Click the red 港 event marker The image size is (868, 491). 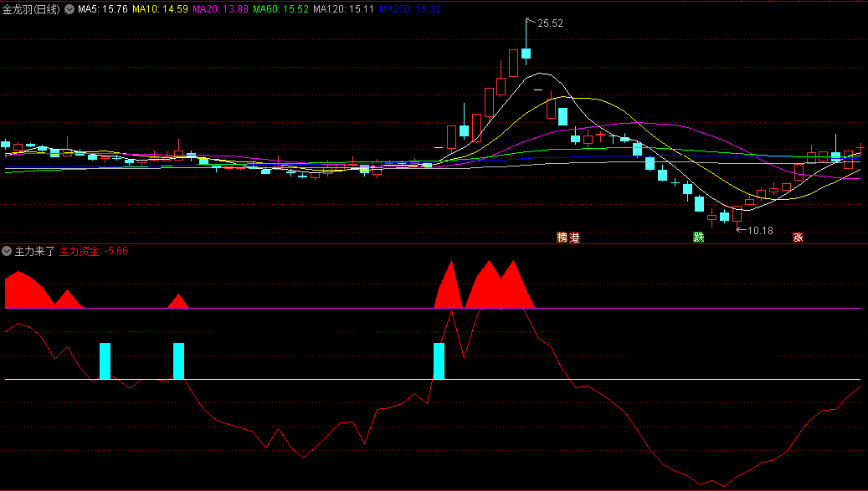point(574,238)
